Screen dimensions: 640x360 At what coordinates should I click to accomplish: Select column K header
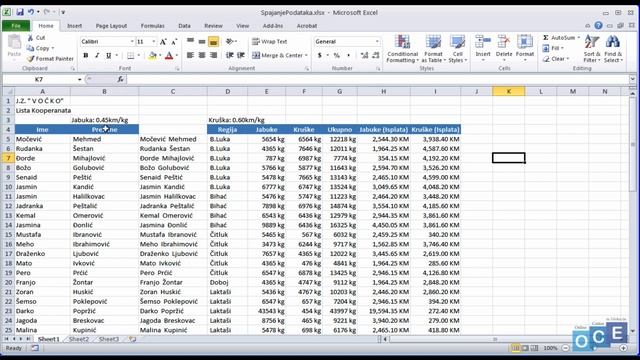coord(509,91)
